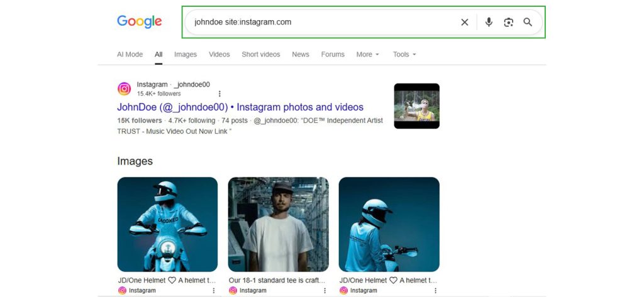
Task: Go to Google home via the logo
Action: coord(140,22)
